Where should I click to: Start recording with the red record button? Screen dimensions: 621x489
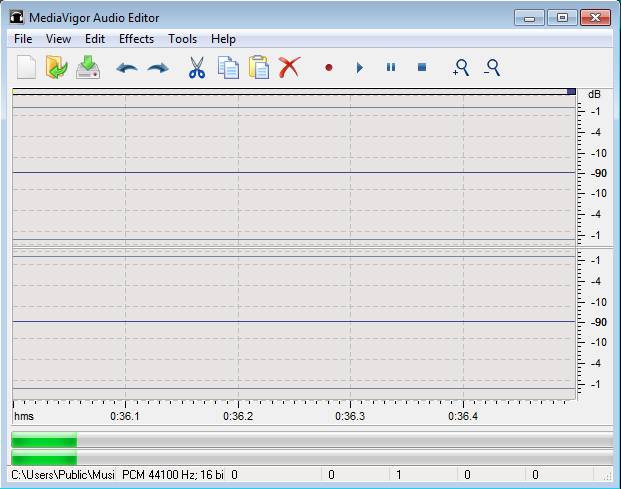pos(329,68)
